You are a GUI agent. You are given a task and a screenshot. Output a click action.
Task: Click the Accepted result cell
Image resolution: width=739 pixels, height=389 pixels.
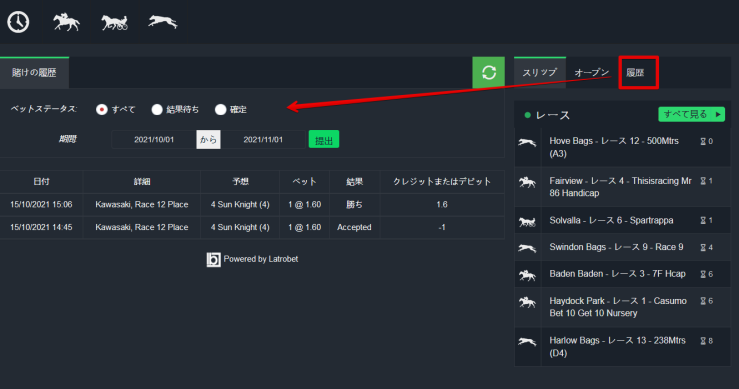[x=354, y=227]
